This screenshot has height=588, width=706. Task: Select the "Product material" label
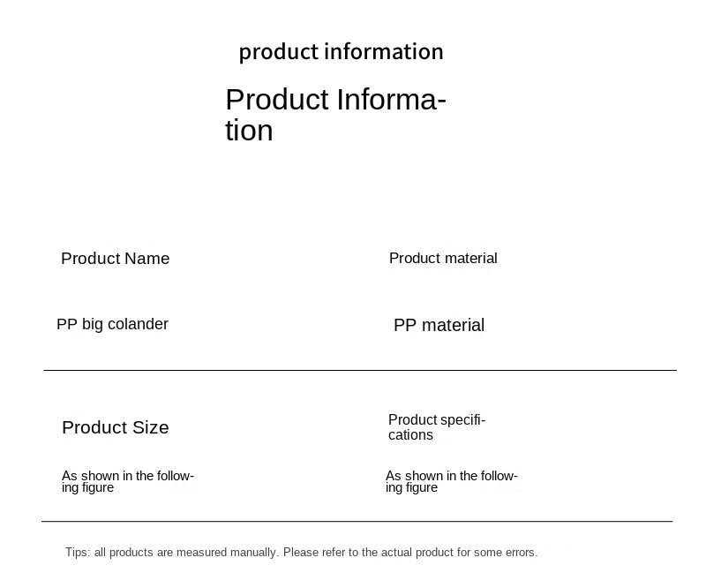coord(443,258)
